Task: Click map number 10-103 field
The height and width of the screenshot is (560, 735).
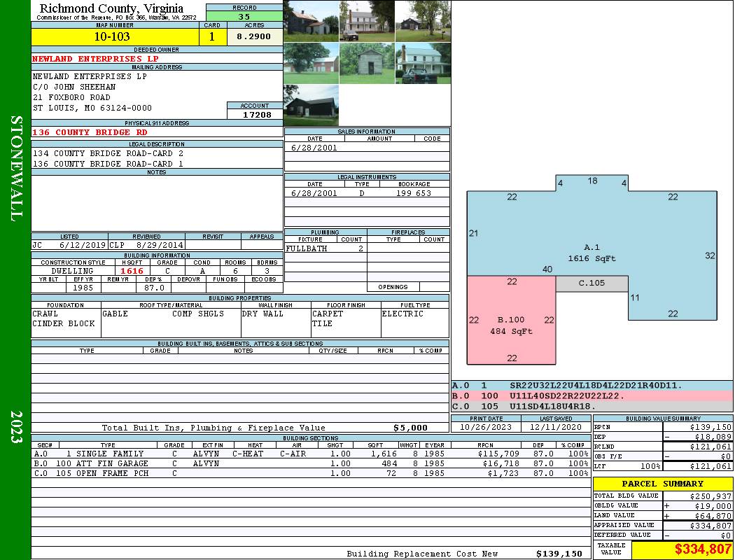Action: pyautogui.click(x=115, y=36)
